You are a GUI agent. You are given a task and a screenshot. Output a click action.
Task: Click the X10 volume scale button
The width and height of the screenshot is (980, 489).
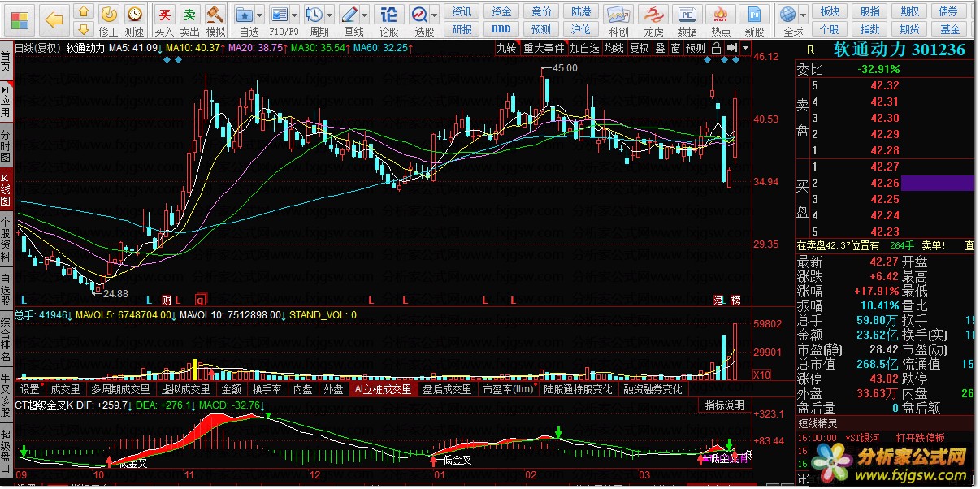(x=761, y=375)
